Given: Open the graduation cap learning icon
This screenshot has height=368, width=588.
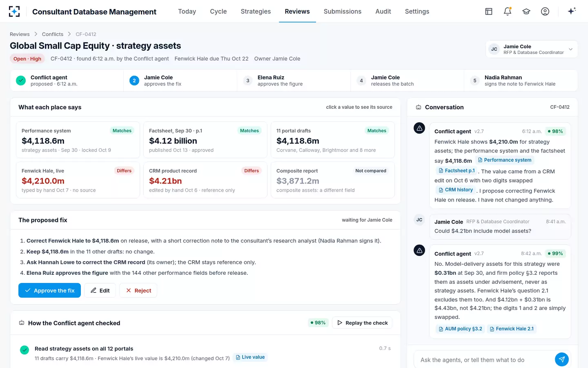Looking at the screenshot, I should pos(526,11).
